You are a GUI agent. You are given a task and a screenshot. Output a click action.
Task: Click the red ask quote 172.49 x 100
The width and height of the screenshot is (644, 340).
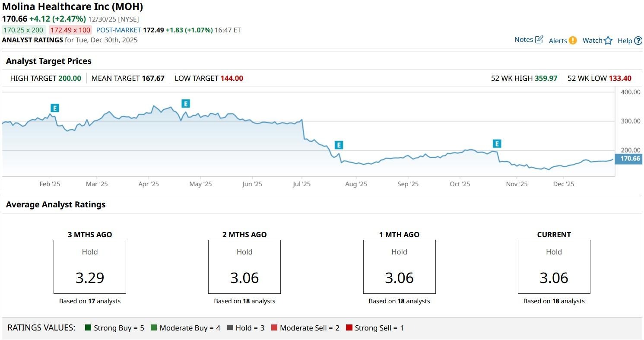coord(70,30)
